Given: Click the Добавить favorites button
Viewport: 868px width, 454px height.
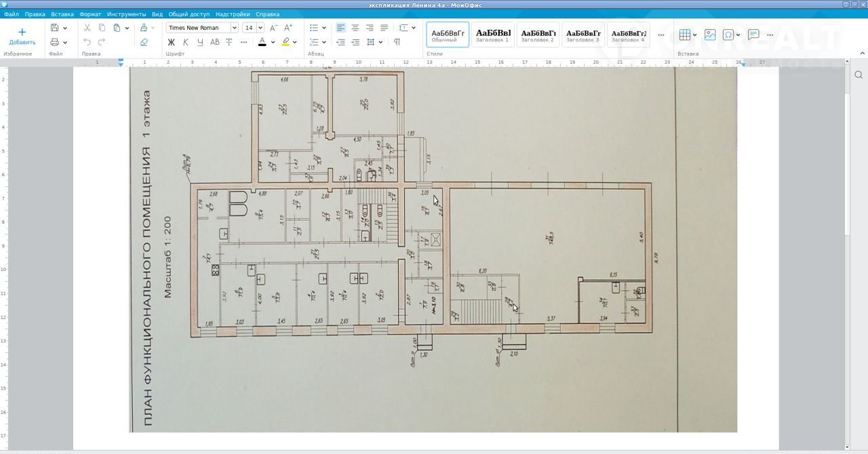Looking at the screenshot, I should (22, 36).
